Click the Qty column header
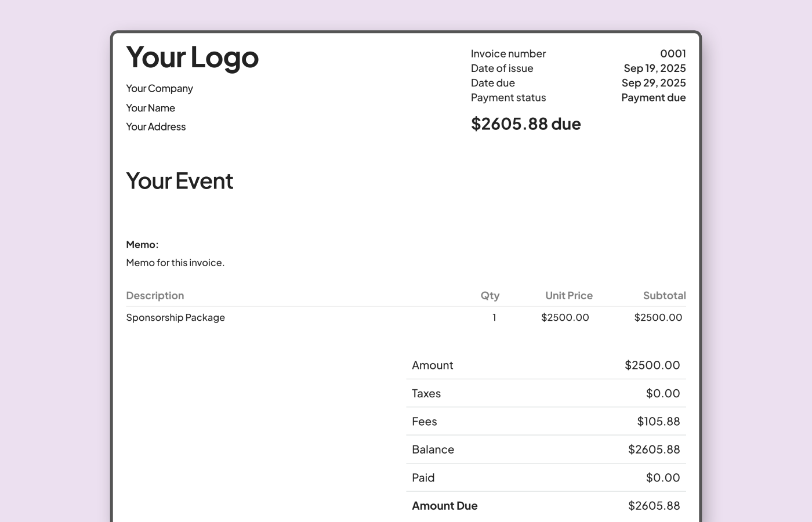Screen dimensions: 812x522 (x=490, y=295)
